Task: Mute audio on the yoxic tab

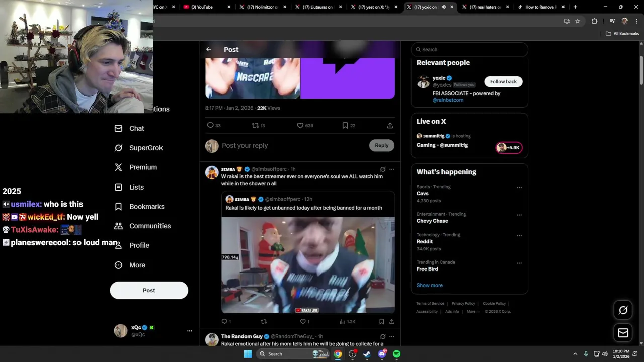Action: coord(443,7)
